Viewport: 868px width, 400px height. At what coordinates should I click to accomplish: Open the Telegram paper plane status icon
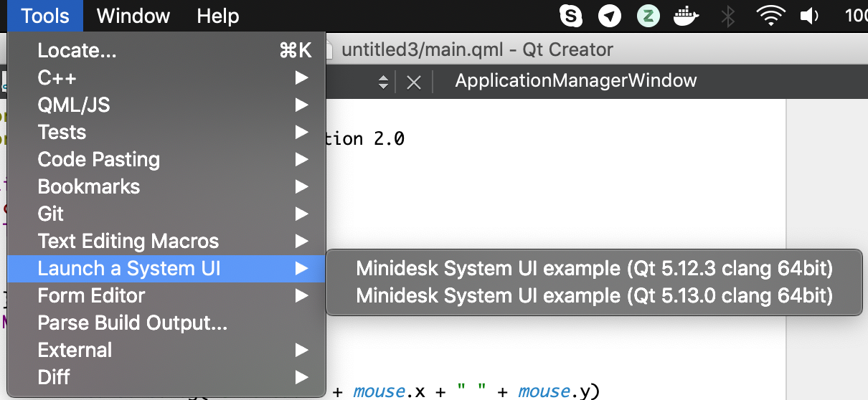pyautogui.click(x=610, y=16)
